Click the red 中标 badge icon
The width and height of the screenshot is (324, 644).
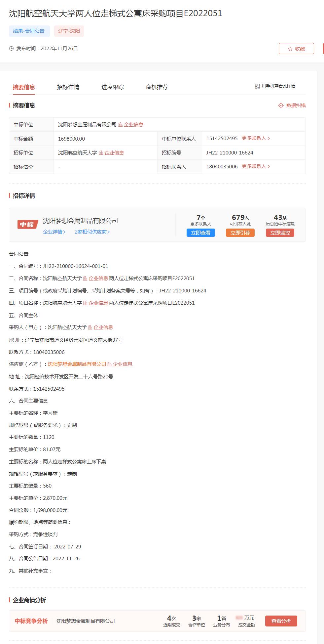[28, 225]
